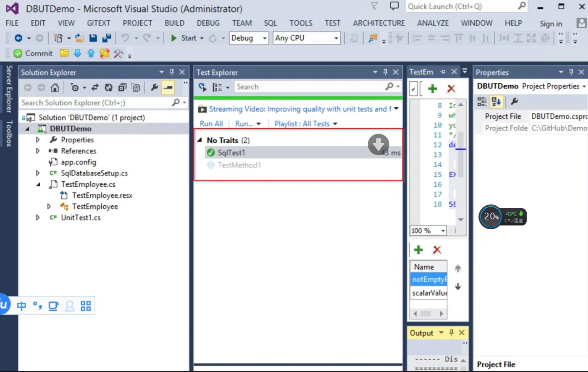Tick the checkbox in the TestEm toolbar
The height and width of the screenshot is (372, 588).
pyautogui.click(x=414, y=89)
